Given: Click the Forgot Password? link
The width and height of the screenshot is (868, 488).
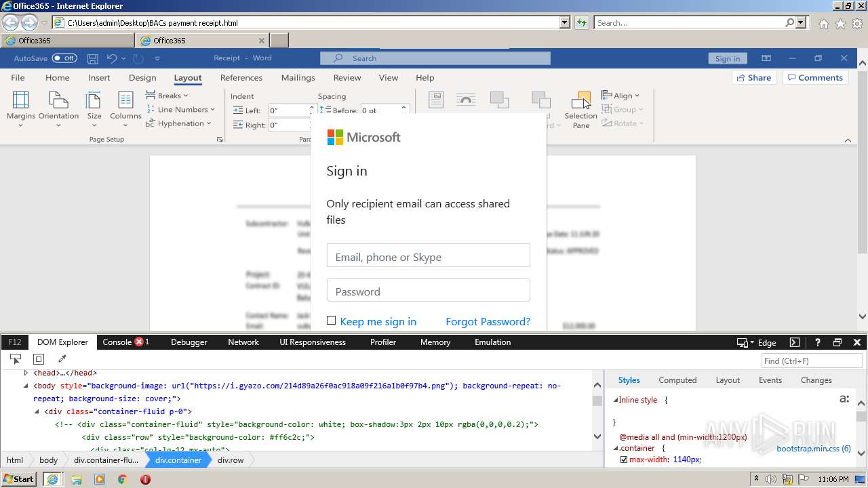Looking at the screenshot, I should (488, 321).
